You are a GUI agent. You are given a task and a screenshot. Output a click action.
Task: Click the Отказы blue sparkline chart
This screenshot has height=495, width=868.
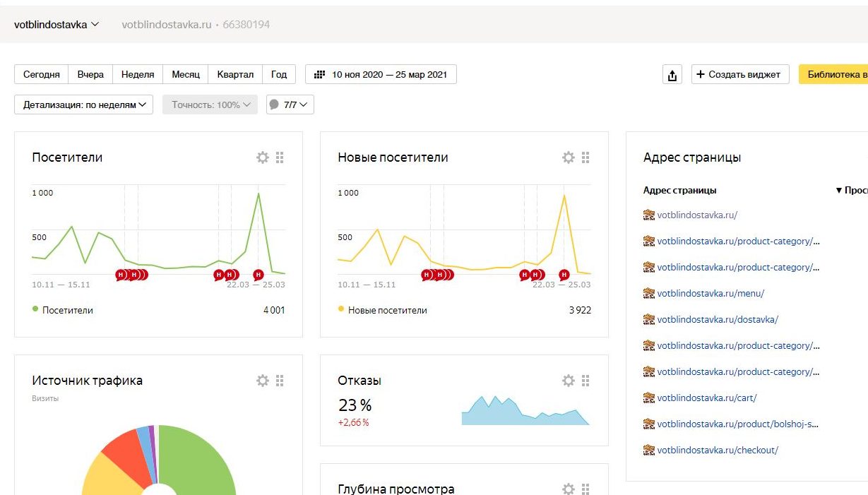(x=525, y=411)
